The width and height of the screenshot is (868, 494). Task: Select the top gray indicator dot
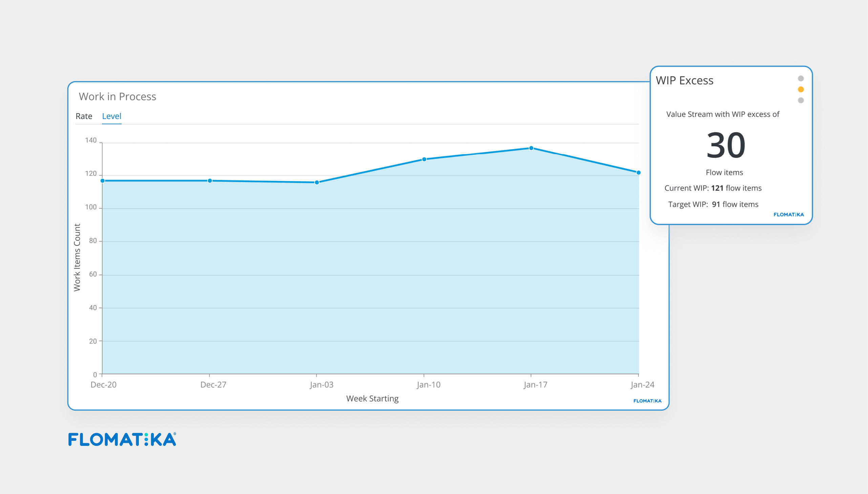tap(801, 79)
